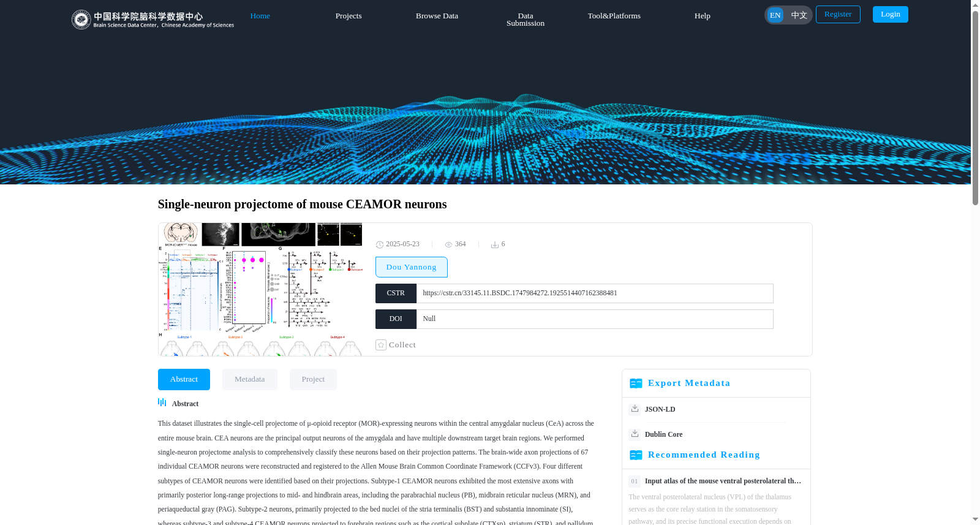Click the CSTR label

click(396, 293)
